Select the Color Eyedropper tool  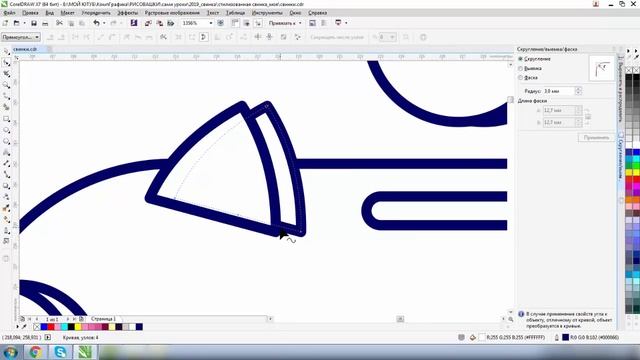(x=6, y=208)
